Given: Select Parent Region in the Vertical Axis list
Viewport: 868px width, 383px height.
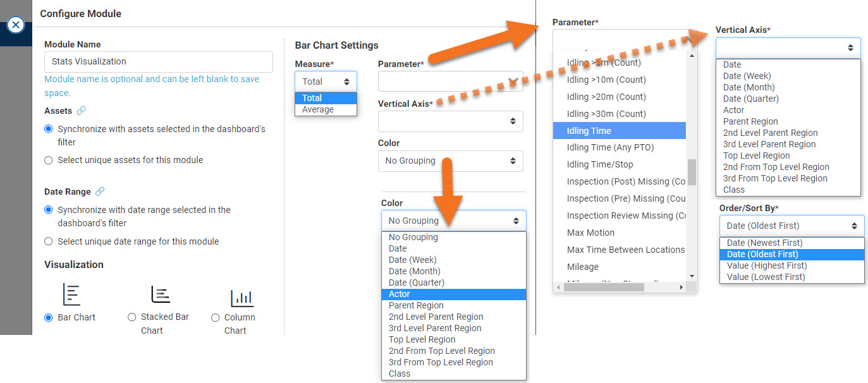Looking at the screenshot, I should [x=750, y=121].
